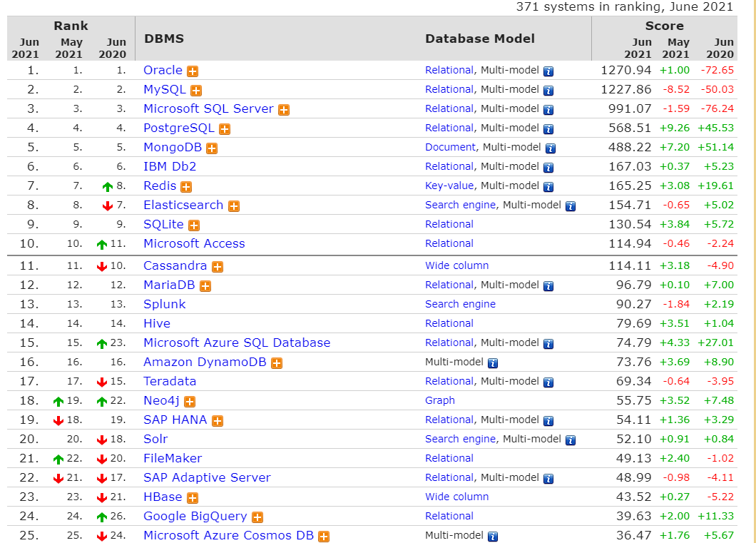Click the Relational link in SQLite row
The height and width of the screenshot is (543, 756).
pos(449,224)
